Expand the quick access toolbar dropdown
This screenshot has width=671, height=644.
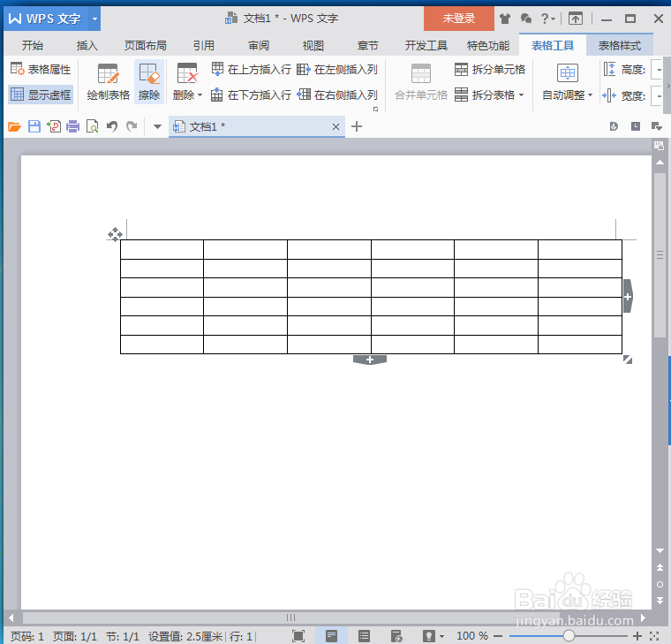click(157, 126)
